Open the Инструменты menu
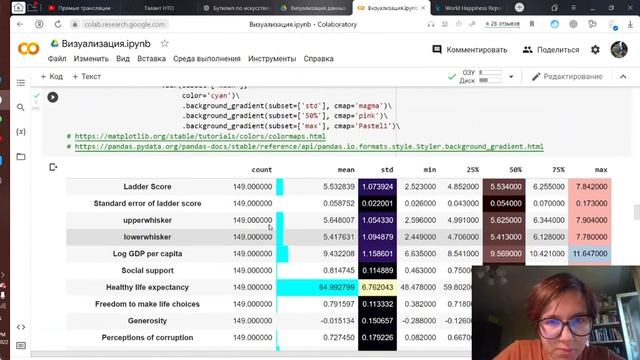This screenshot has width=640, height=360. 272,59
